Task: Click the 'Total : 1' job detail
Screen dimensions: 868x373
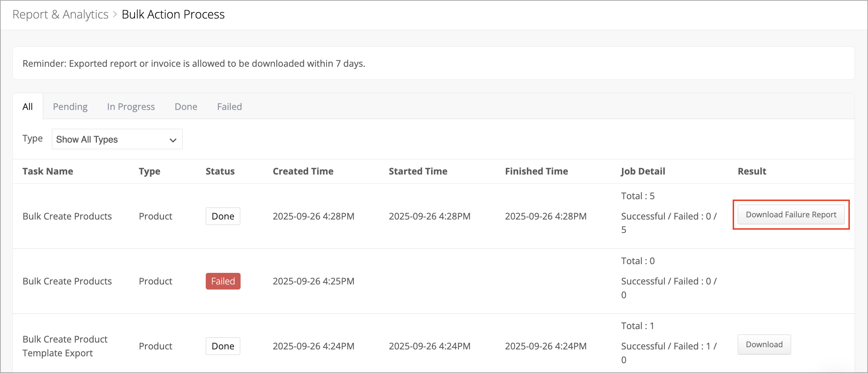Action: tap(638, 326)
